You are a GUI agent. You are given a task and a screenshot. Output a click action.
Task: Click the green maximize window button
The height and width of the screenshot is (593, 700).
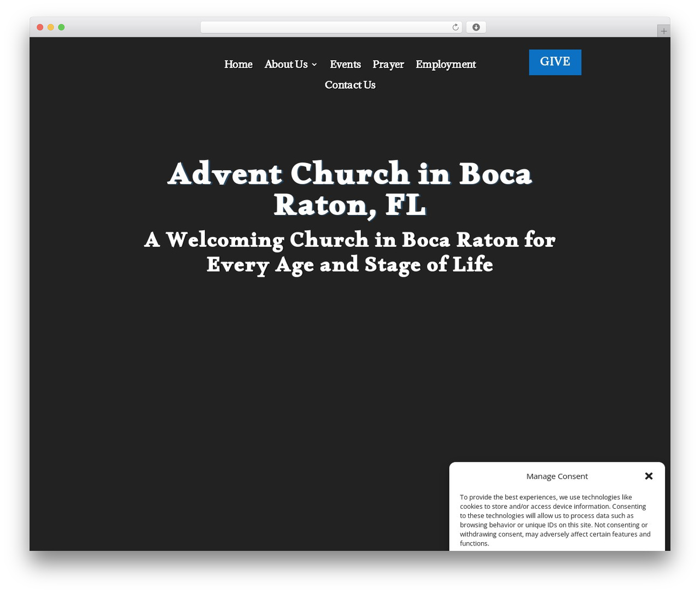pyautogui.click(x=61, y=27)
